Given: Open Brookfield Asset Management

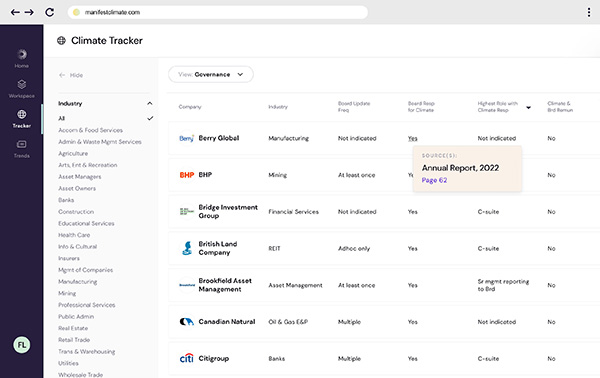Looking at the screenshot, I should (x=225, y=285).
